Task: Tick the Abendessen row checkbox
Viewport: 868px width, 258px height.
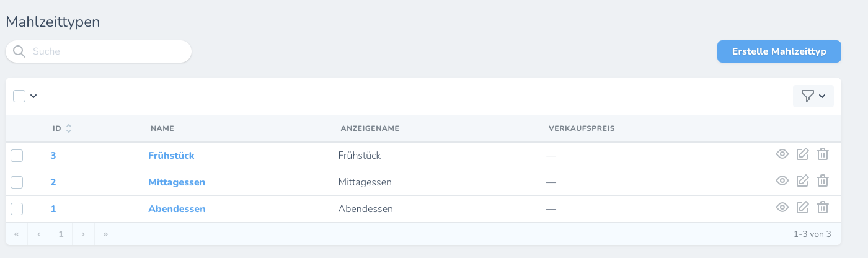Action: point(17,209)
